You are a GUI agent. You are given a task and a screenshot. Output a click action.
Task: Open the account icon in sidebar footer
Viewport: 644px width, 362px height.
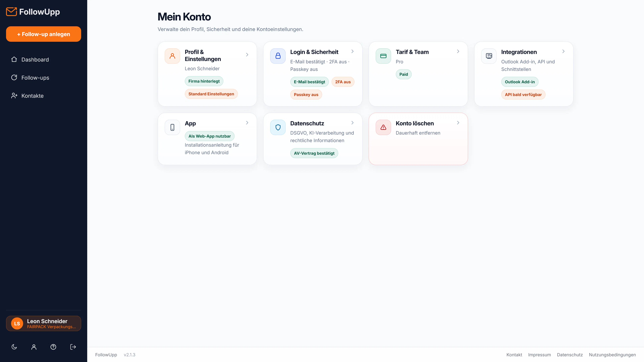click(x=34, y=347)
